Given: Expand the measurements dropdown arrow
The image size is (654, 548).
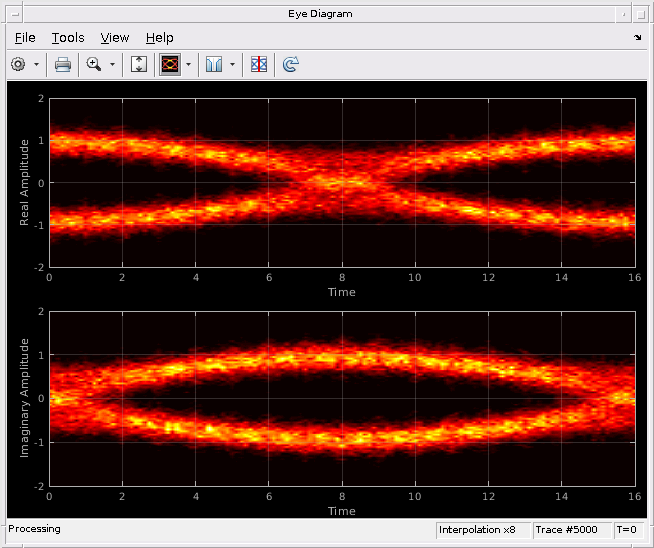Looking at the screenshot, I should (232, 64).
